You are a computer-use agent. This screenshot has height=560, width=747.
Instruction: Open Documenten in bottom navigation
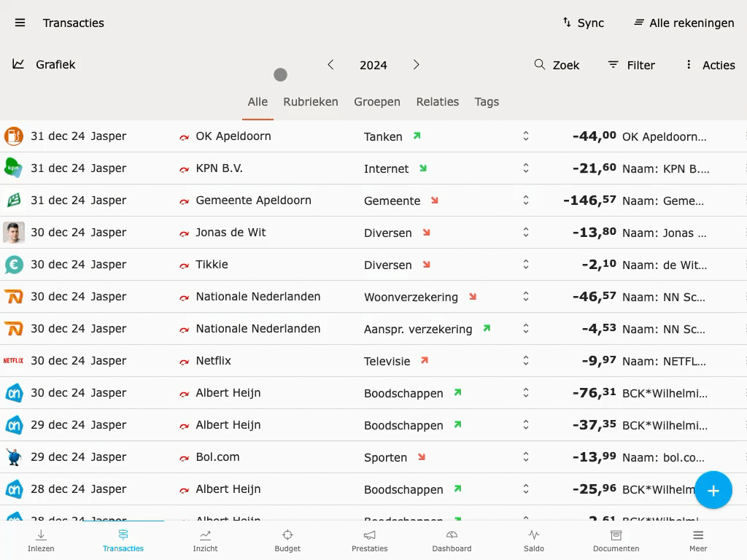616,540
